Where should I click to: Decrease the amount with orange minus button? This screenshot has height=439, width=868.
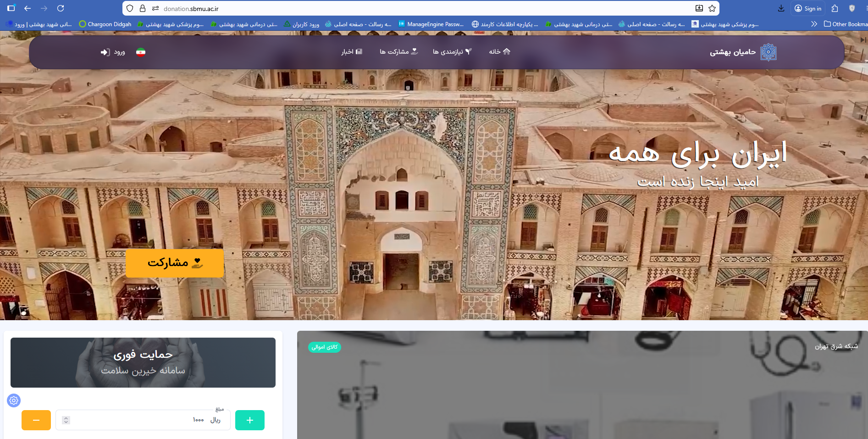tap(36, 420)
